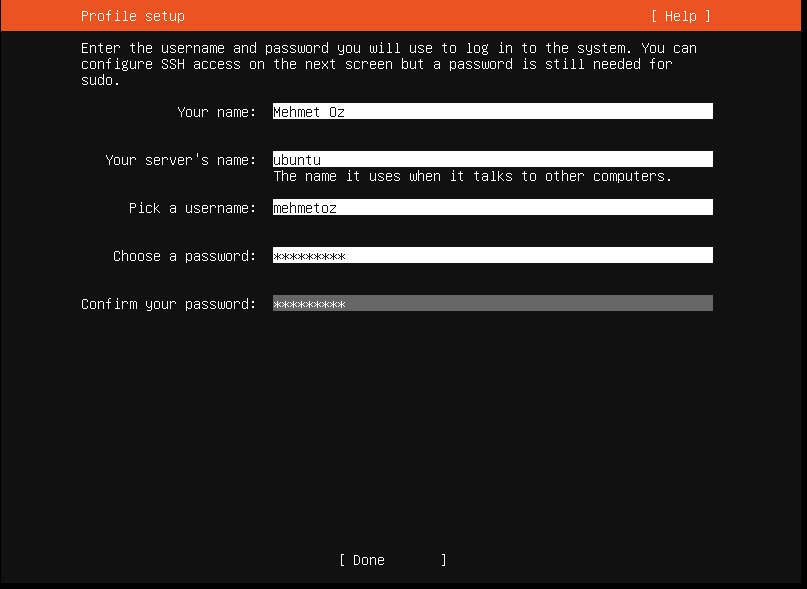The height and width of the screenshot is (589, 807).
Task: Click the 'Your server's name:' label
Action: [x=181, y=160]
